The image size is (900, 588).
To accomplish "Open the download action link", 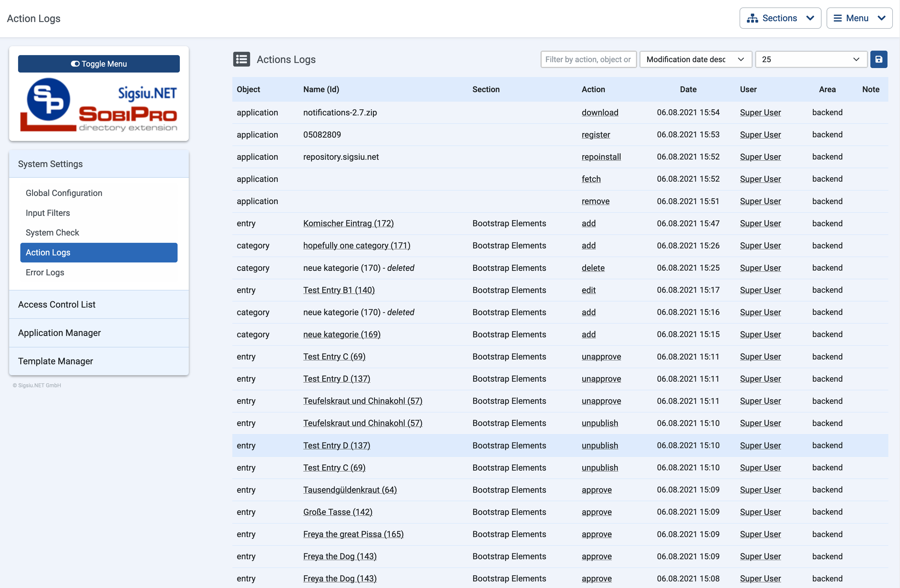I will [x=600, y=113].
